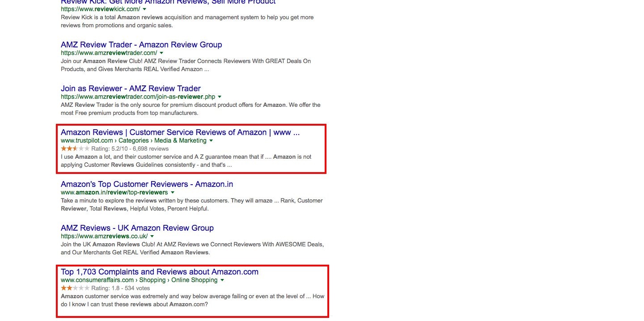Open Top 1,703 Complaints and Reviews result
The image size is (644, 321).
[x=160, y=272]
